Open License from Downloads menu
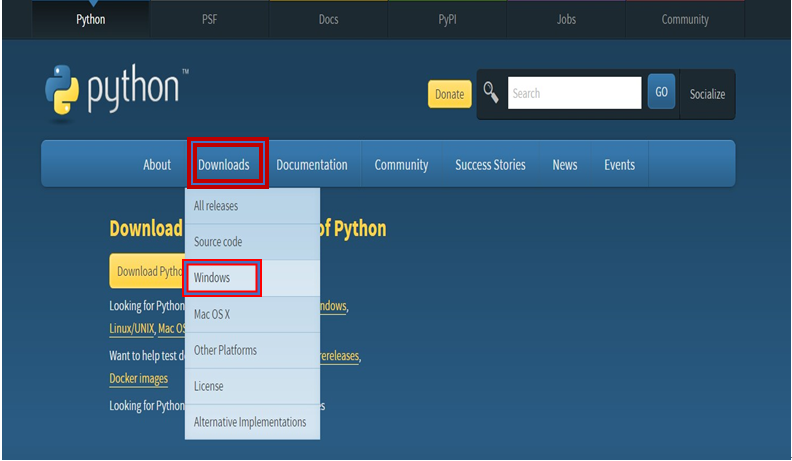This screenshot has height=461, width=792. 252,386
